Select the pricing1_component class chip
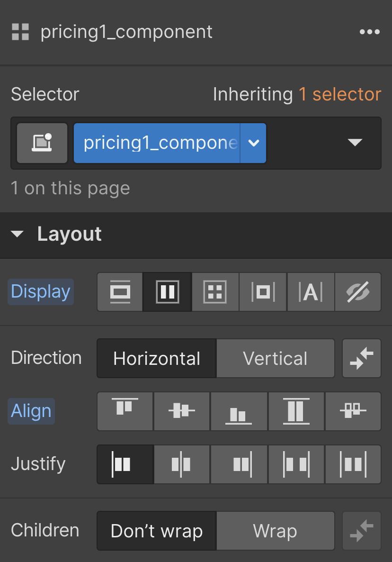The width and height of the screenshot is (392, 562). [x=157, y=143]
